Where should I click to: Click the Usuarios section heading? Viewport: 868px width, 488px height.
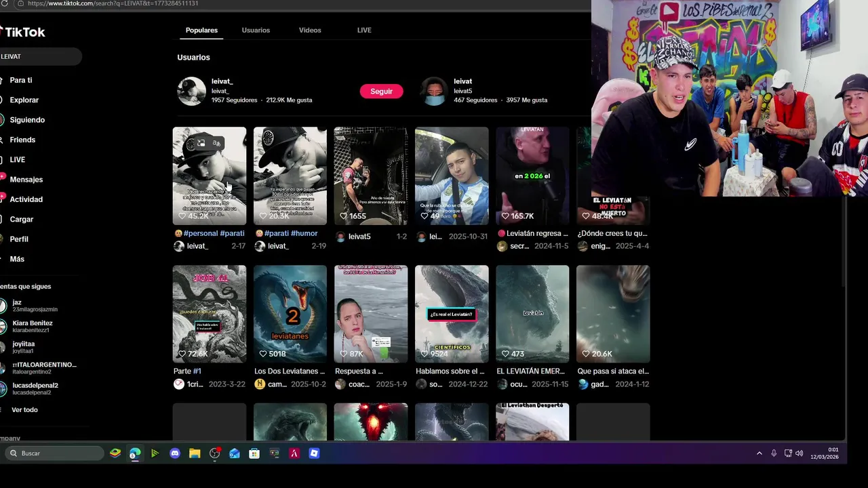click(193, 58)
